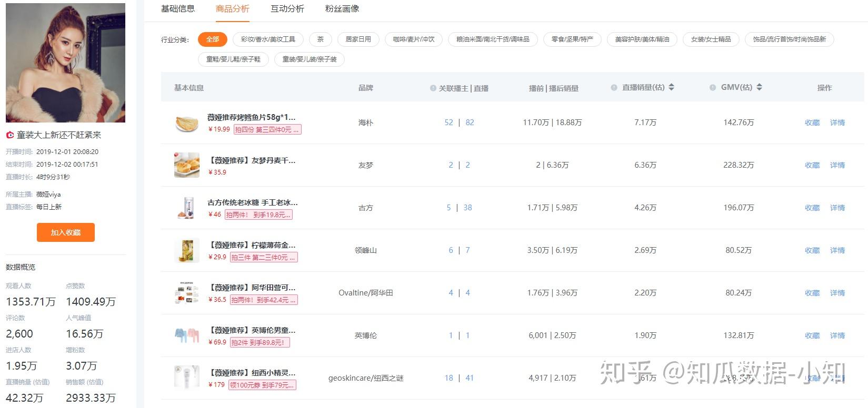Viewport: 868px width, 408px height.
Task: Filter by 童鞋/婴儿鞋/亲子鞋 category
Action: [x=233, y=59]
